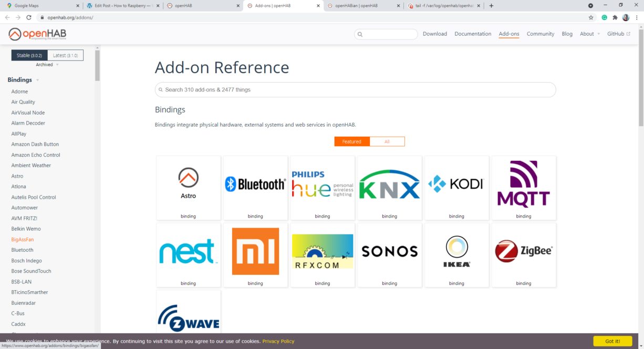Click the Sonos binding logo
This screenshot has width=644, height=349.
(389, 251)
